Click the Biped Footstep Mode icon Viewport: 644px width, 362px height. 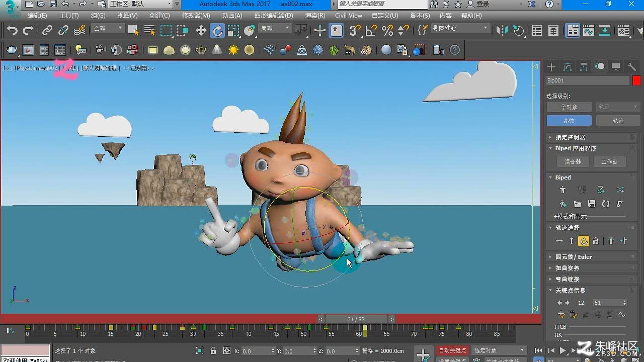(x=582, y=190)
